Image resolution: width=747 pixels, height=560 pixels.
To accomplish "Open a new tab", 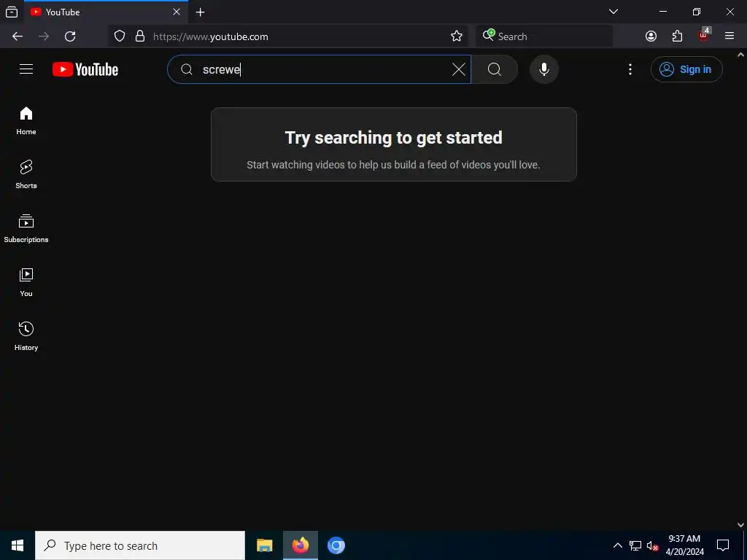I will 201,12.
